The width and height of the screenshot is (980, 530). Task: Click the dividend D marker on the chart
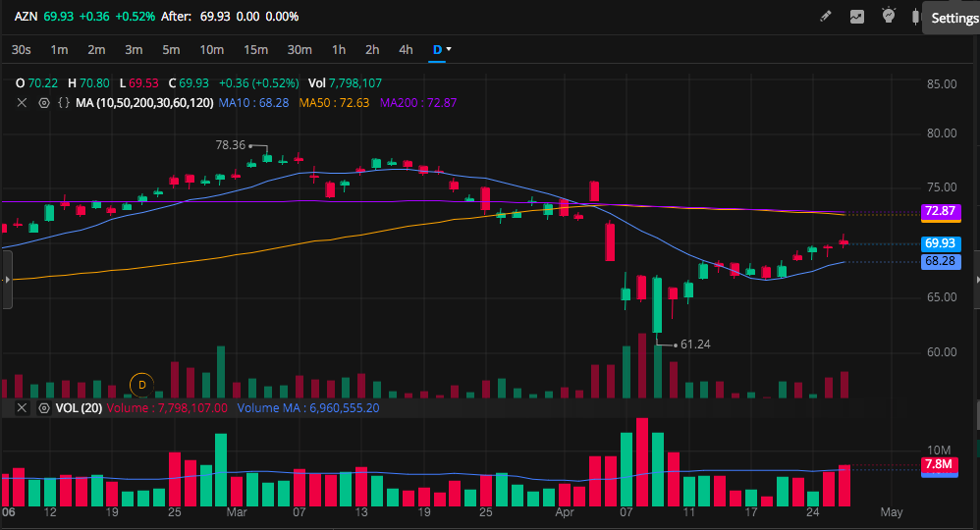[141, 385]
